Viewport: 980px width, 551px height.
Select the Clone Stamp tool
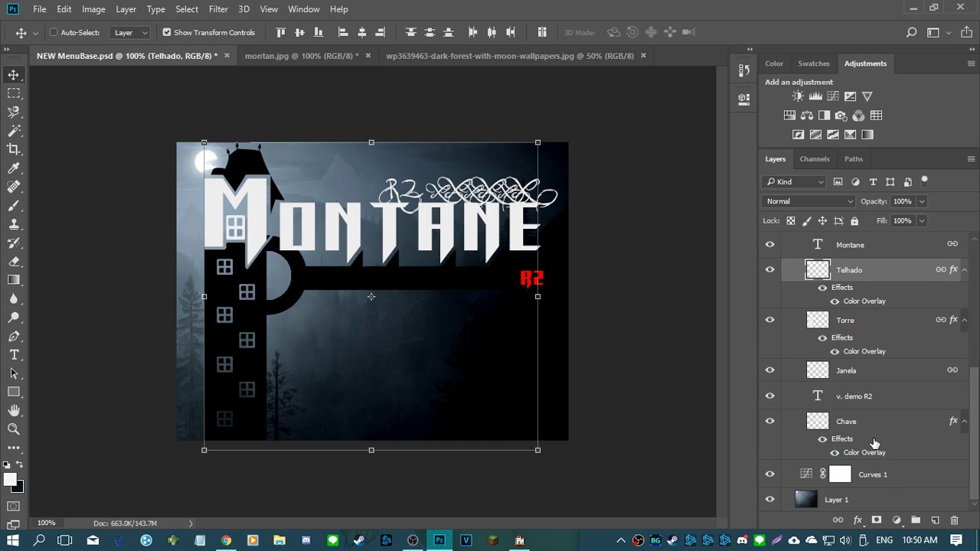pos(14,224)
